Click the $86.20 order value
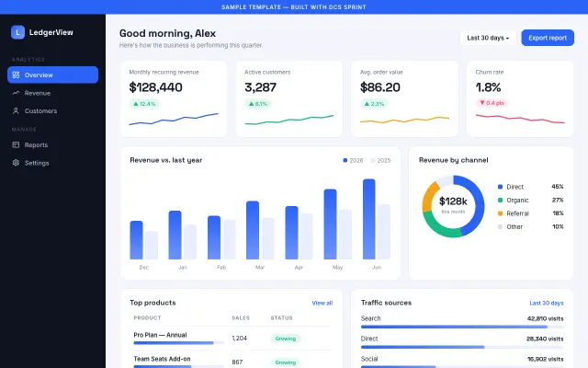 (x=379, y=87)
